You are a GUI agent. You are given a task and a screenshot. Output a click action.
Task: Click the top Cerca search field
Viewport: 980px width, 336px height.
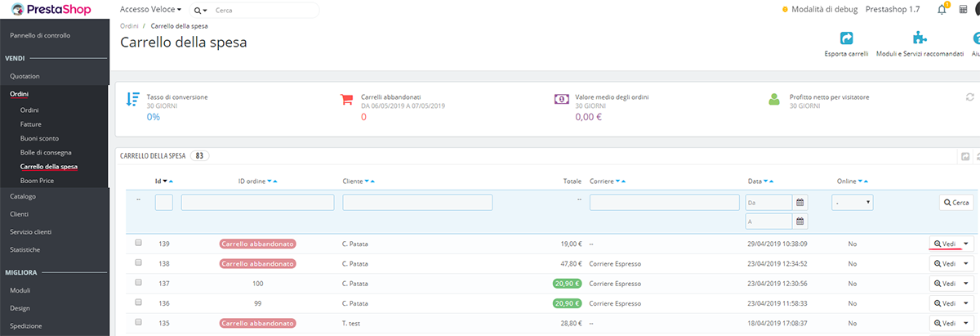click(x=265, y=10)
